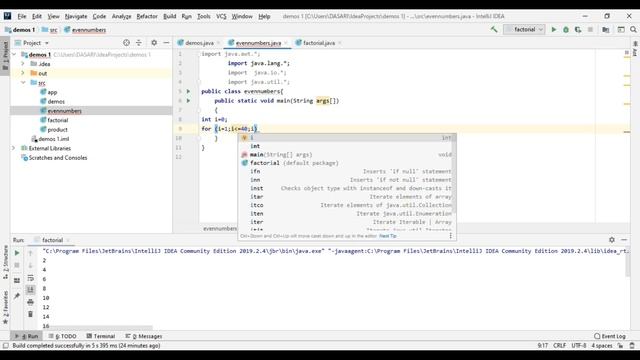Expand External Libraries node
Image resolution: width=640 pixels, height=360 pixels.
13,148
